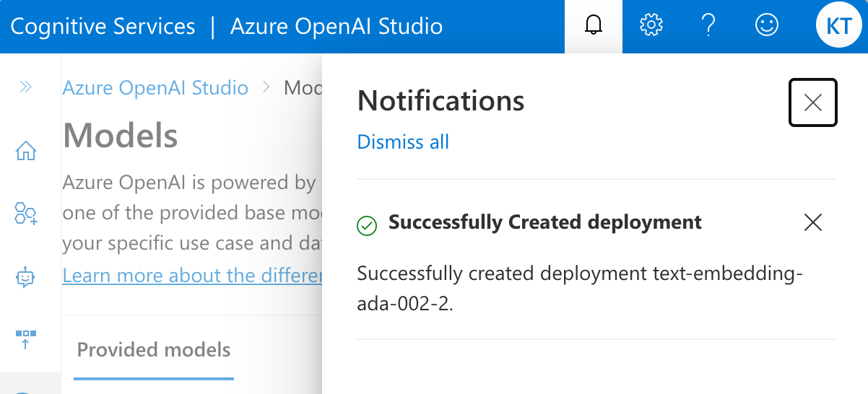Viewport: 868px width, 394px height.
Task: Open the chat bot sidebar icon
Action: tap(26, 276)
